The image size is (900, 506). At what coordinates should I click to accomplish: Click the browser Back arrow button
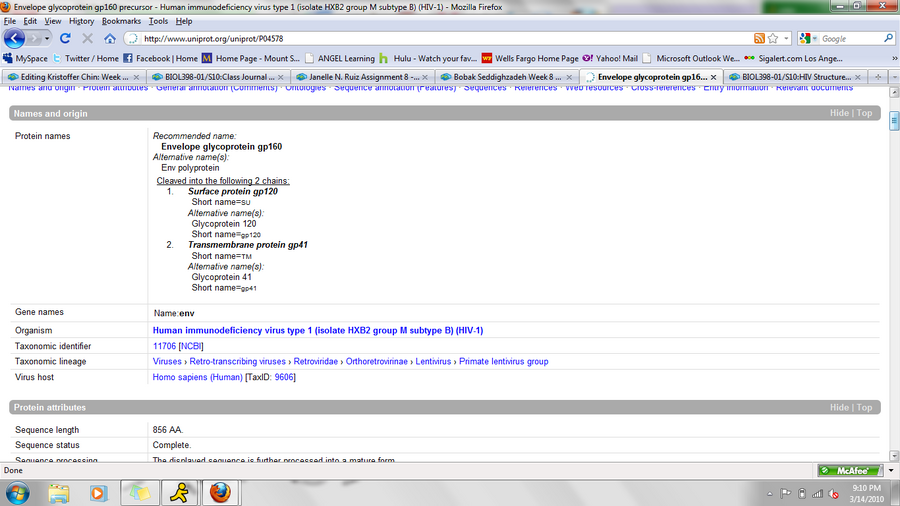coord(15,38)
